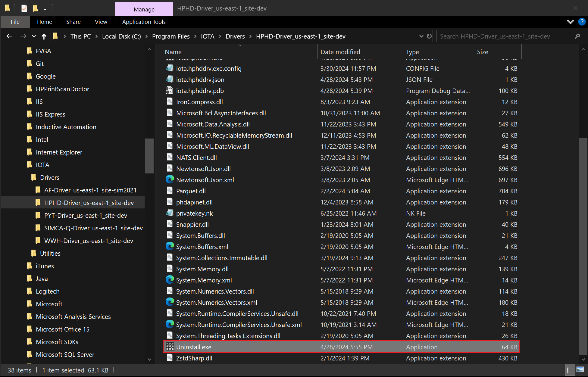The width and height of the screenshot is (588, 377).
Task: Click the search magnifier icon
Action: click(x=577, y=36)
